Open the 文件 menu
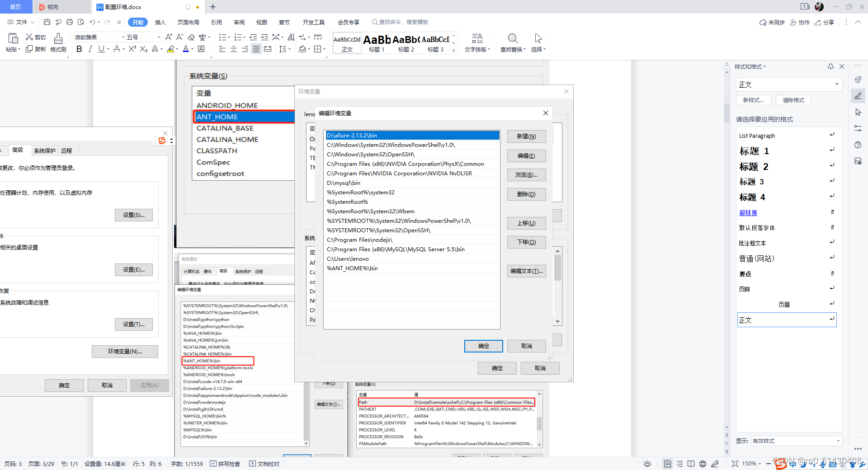Viewport: 868px width, 470px height. click(x=21, y=22)
